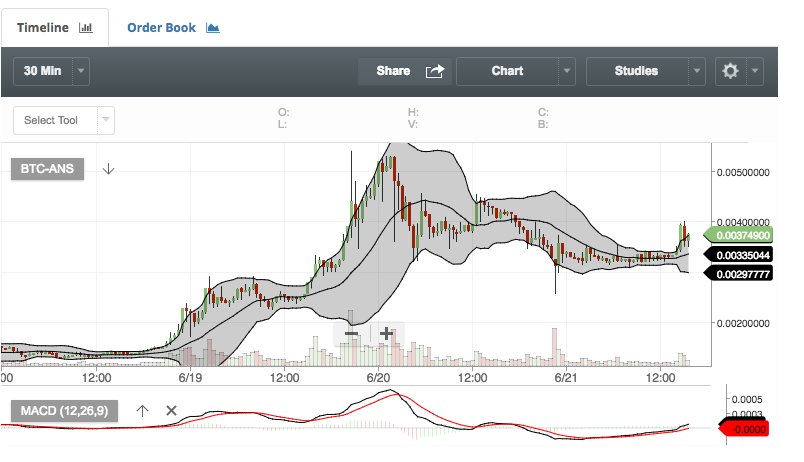Click the green 0.00374900 current price tag
The image size is (804, 462).
738,235
